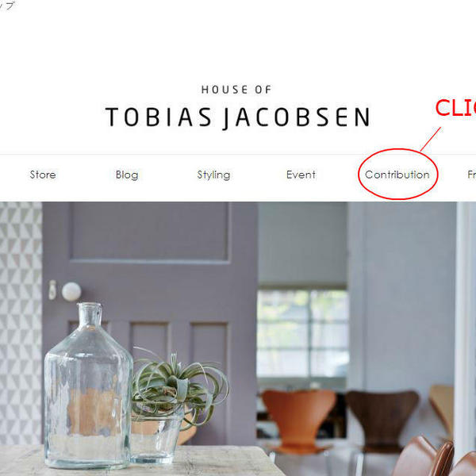This screenshot has height=476, width=476.
Task: Click the Japanese text in top-left corner
Action: 6,6
